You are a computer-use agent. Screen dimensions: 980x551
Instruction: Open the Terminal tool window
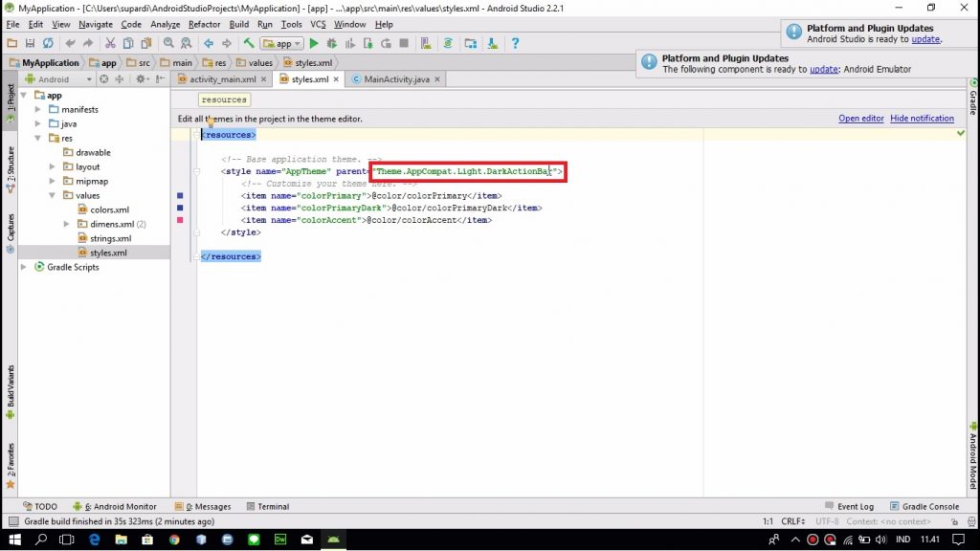pyautogui.click(x=267, y=506)
